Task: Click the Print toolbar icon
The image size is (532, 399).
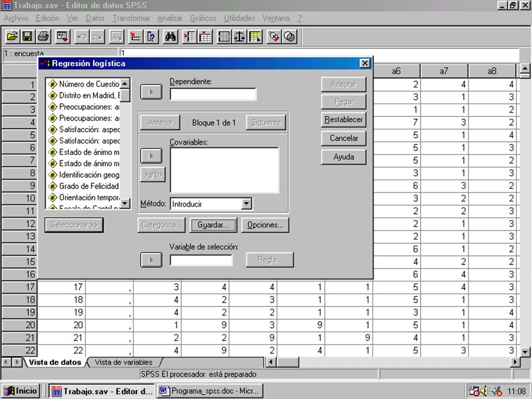Action: click(x=43, y=37)
